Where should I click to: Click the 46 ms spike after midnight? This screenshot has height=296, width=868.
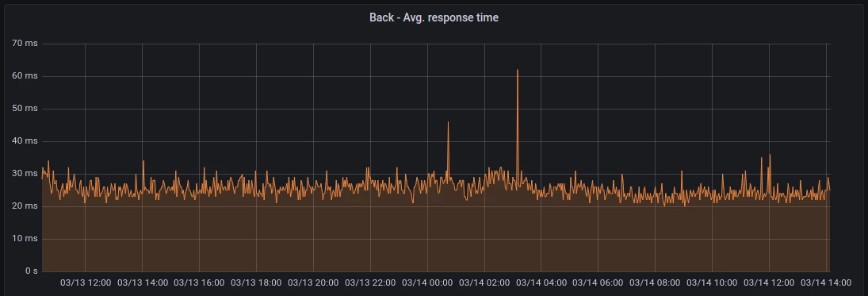(448, 122)
